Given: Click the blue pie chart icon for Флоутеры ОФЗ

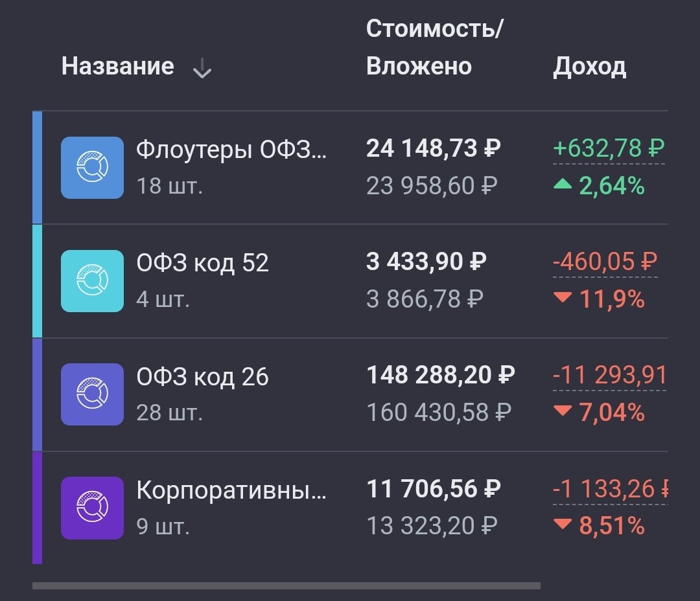Looking at the screenshot, I should (91, 167).
